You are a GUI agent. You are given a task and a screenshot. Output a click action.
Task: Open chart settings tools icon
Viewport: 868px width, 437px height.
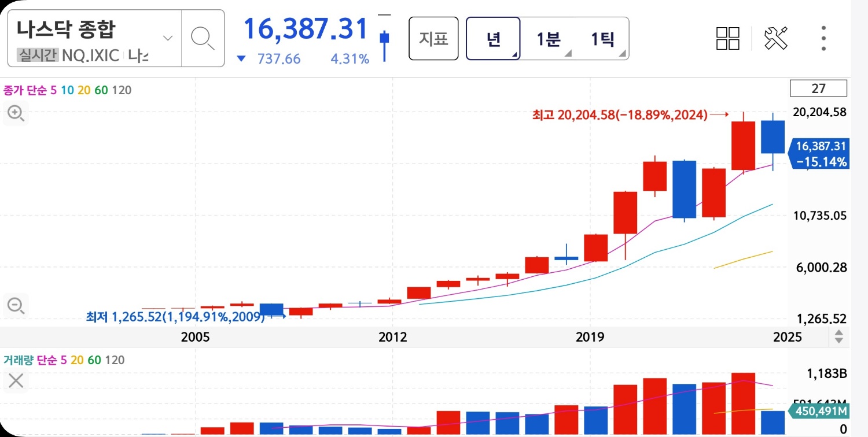click(776, 38)
